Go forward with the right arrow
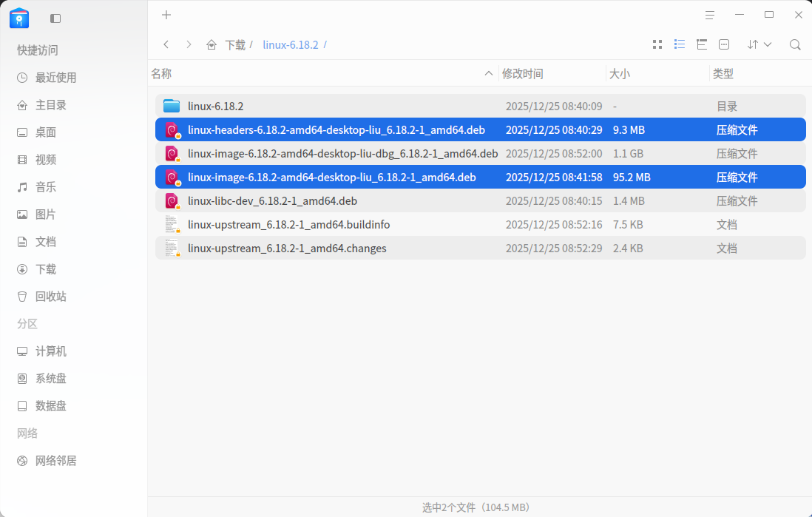 189,44
